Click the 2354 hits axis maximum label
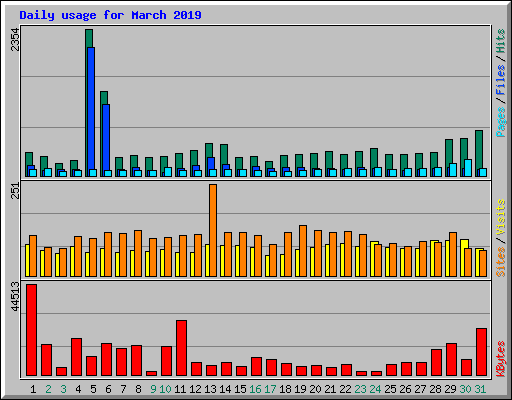 coord(15,39)
